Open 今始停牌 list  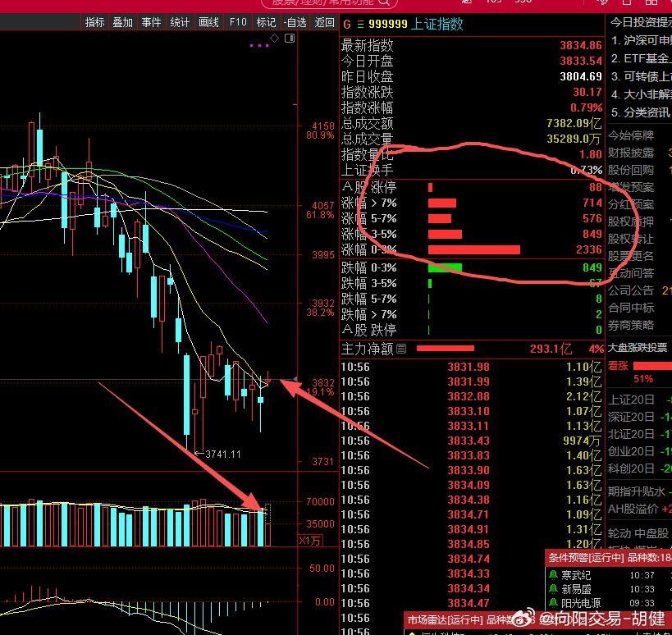[631, 136]
